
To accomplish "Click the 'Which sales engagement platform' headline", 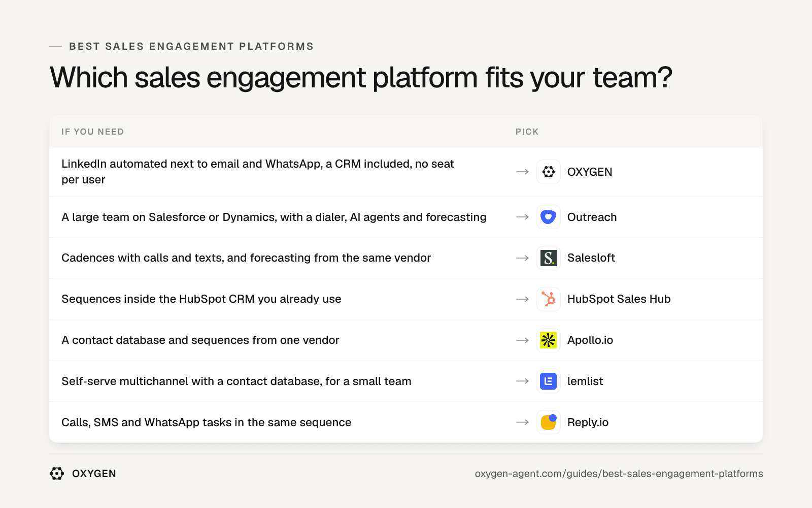I will pos(361,78).
